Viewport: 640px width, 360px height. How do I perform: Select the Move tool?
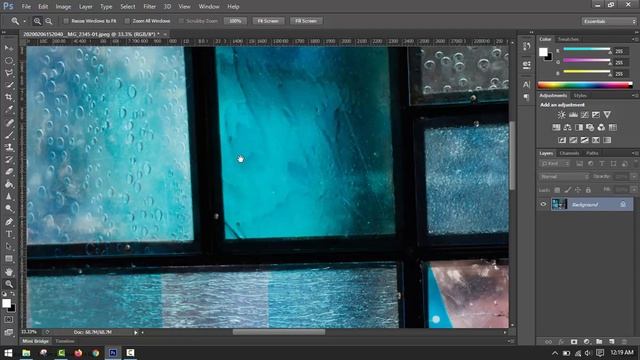(x=9, y=48)
